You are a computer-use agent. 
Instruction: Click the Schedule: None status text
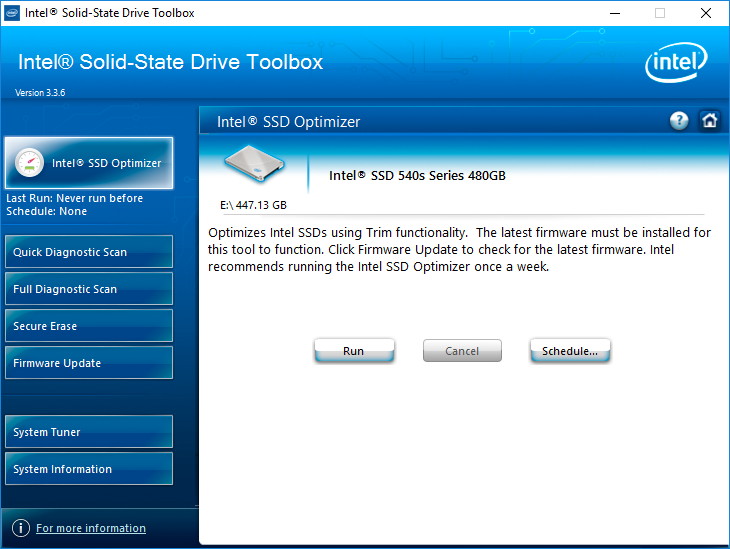(x=47, y=211)
